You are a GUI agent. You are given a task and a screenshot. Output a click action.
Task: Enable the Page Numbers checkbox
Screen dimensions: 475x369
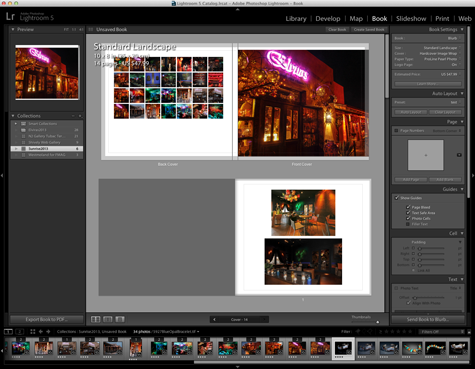click(396, 130)
